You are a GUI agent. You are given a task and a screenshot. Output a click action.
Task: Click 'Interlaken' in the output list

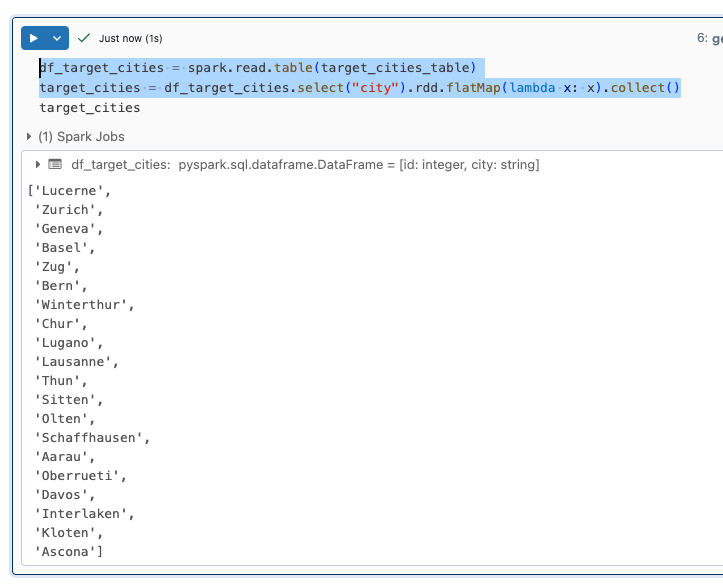(84, 513)
